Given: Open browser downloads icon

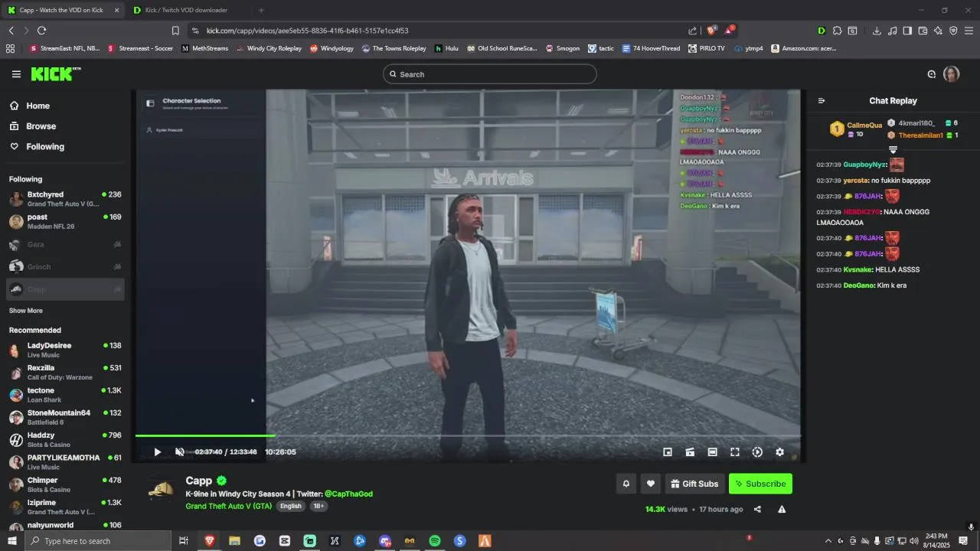Looking at the screenshot, I should click(877, 31).
